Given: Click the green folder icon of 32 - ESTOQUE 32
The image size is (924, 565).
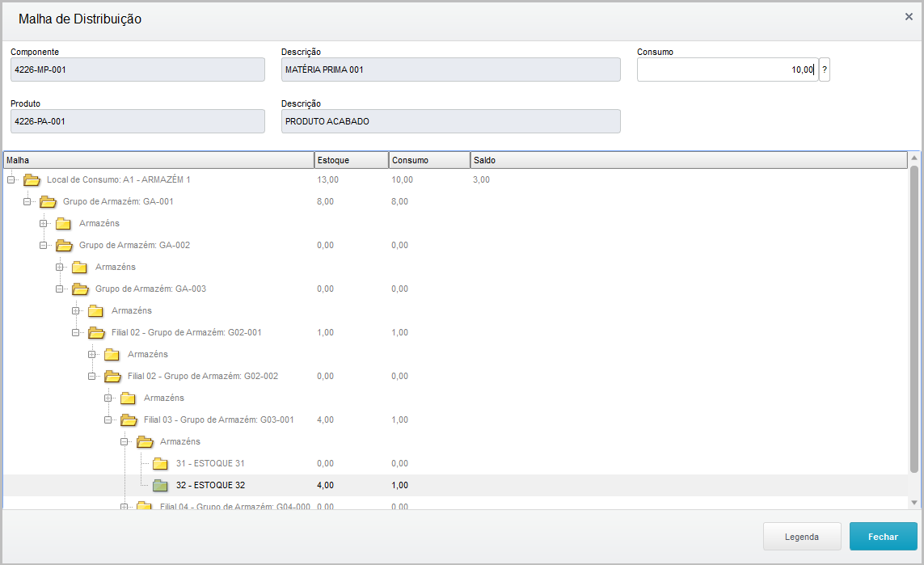Looking at the screenshot, I should tap(160, 485).
